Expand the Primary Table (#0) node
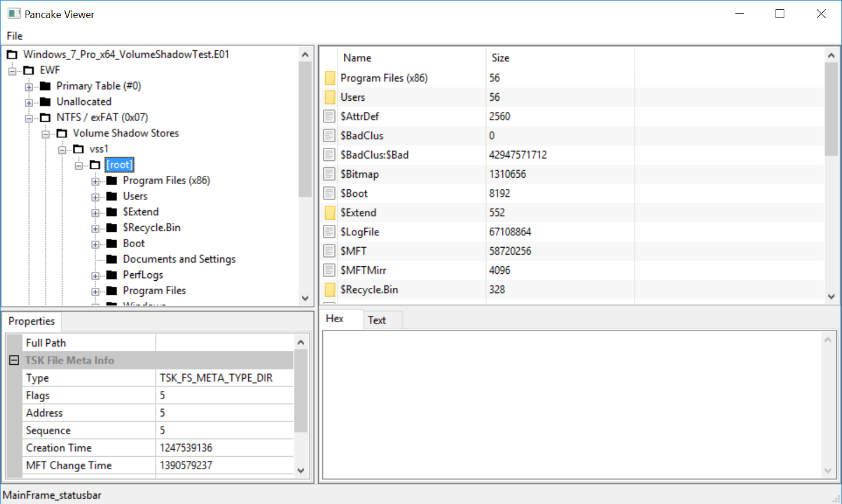This screenshot has width=842, height=504. coord(29,87)
